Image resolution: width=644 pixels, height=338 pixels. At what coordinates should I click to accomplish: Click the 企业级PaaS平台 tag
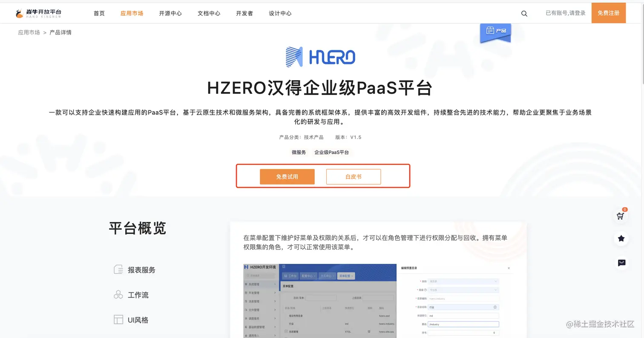[331, 152]
